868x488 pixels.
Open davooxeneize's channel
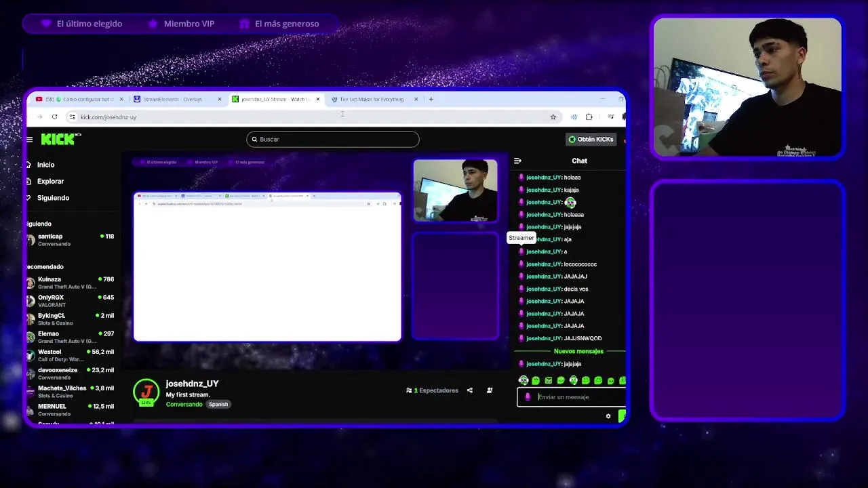(x=71, y=373)
